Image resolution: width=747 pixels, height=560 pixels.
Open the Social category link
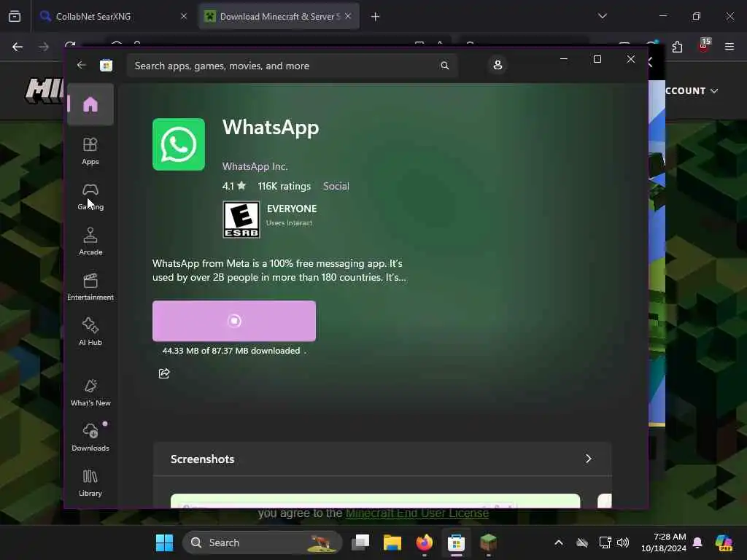336,186
